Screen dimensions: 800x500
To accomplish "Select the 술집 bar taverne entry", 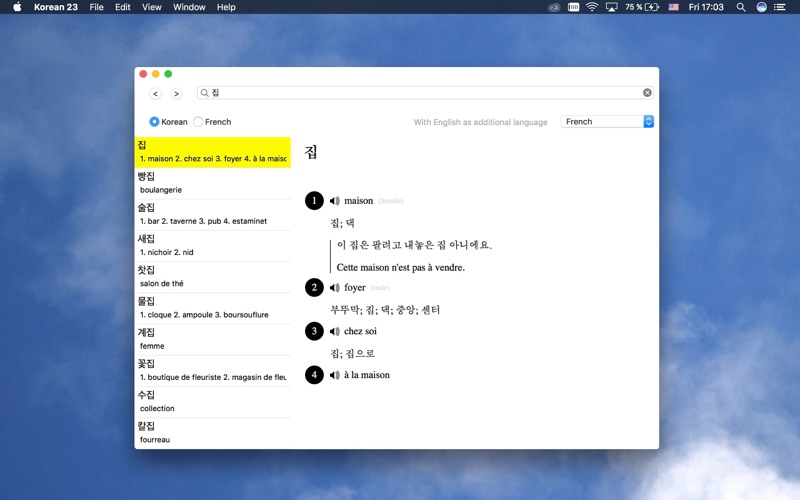I will (213, 214).
